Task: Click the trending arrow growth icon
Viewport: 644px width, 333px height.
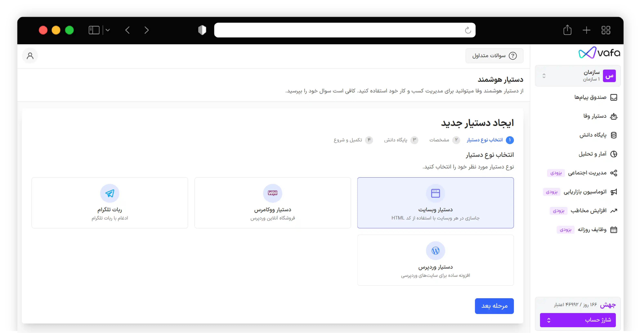Action: 614,211
